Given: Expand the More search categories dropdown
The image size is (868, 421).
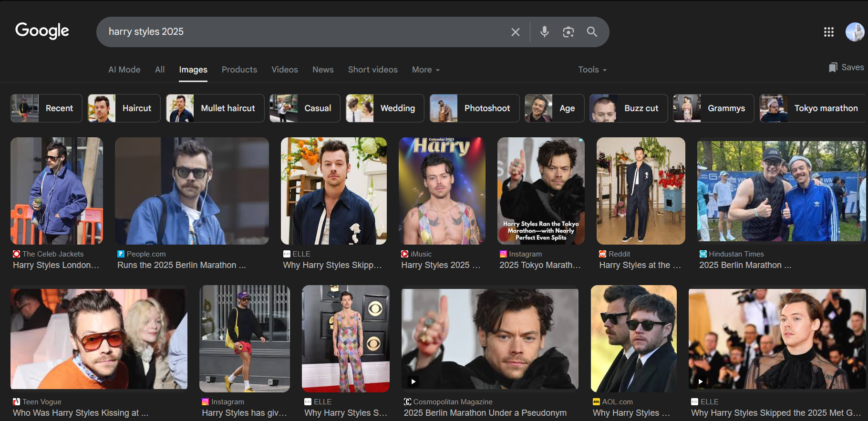Looking at the screenshot, I should [x=425, y=70].
